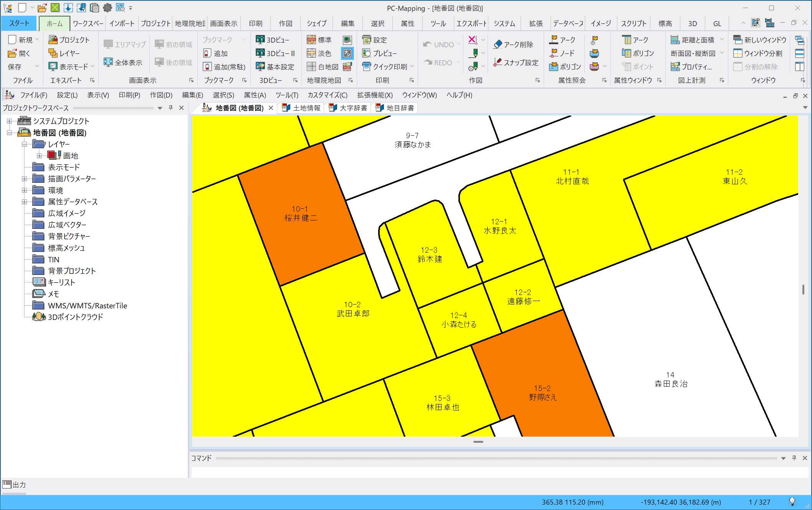Click the White Map icon

[311, 66]
